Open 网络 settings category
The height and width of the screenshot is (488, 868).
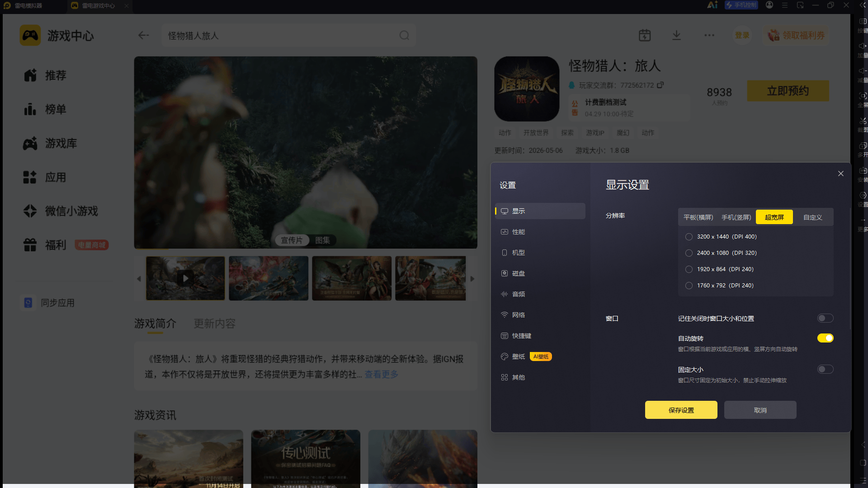(x=540, y=315)
